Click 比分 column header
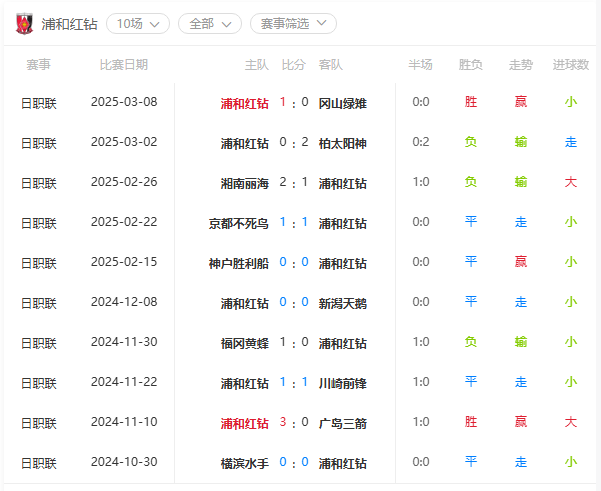 [293, 64]
